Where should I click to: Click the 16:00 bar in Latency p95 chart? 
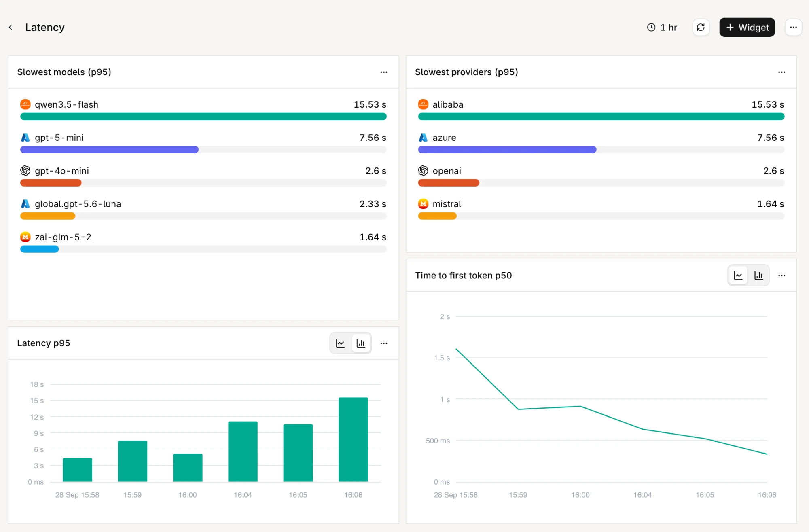(188, 468)
